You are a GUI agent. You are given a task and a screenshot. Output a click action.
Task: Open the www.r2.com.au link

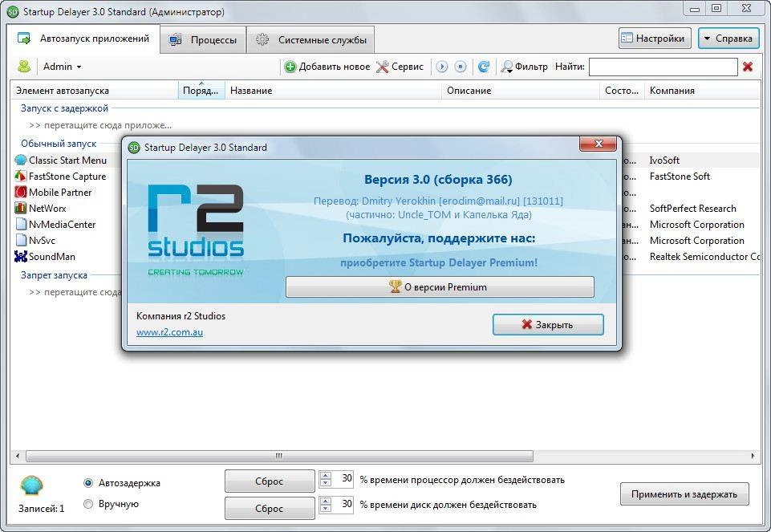[169, 332]
